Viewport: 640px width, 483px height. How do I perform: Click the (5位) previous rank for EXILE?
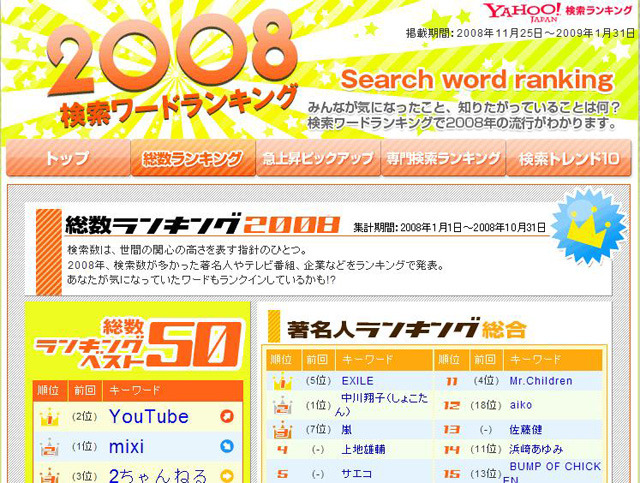(x=318, y=381)
